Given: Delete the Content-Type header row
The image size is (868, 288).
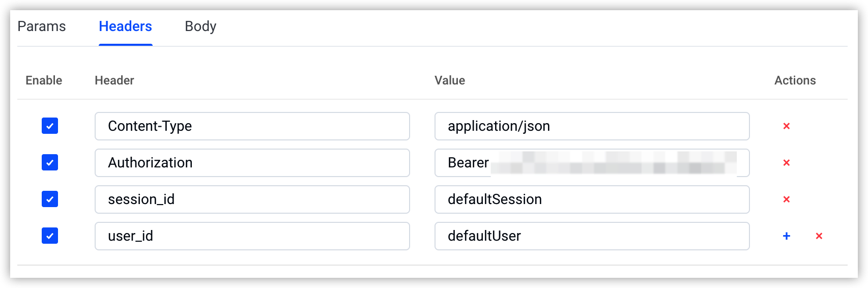Looking at the screenshot, I should [x=786, y=126].
